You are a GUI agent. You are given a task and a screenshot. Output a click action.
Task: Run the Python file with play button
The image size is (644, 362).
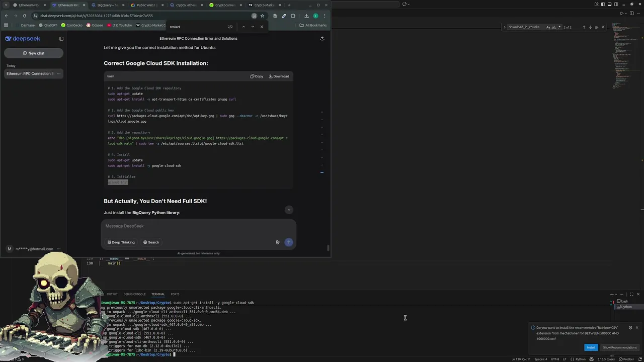(x=621, y=14)
